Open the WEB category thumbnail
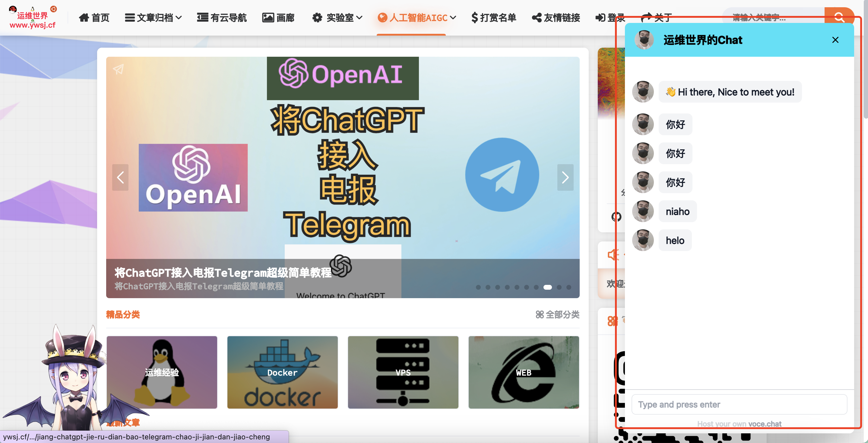The image size is (868, 443). tap(524, 372)
